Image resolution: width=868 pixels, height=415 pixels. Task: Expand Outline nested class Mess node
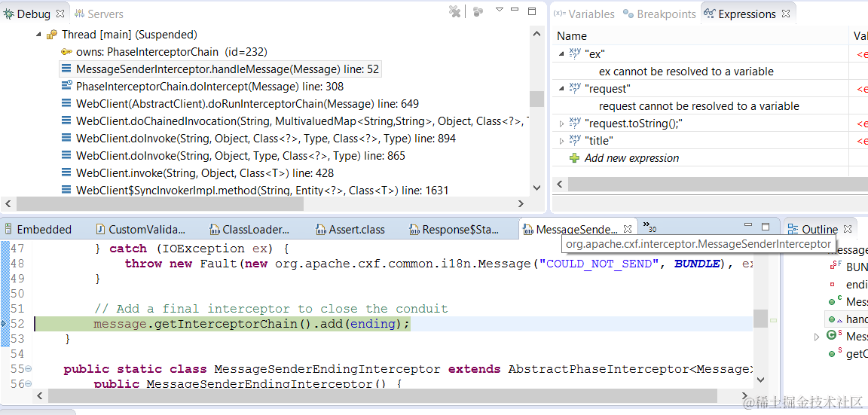[x=817, y=337]
